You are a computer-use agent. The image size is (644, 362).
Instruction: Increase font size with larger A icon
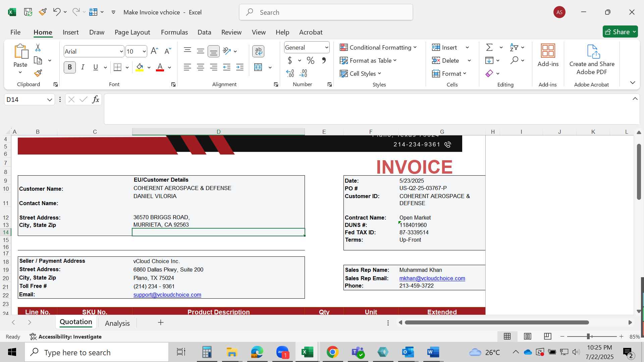154,51
